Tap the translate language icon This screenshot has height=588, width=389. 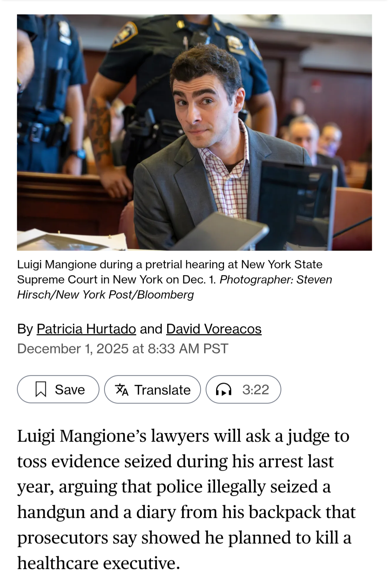pyautogui.click(x=121, y=389)
